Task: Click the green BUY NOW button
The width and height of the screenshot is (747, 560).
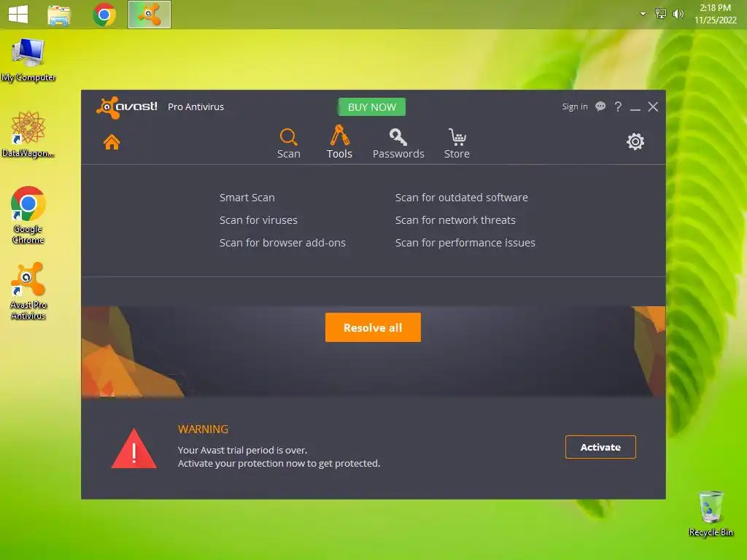Action: click(x=371, y=106)
